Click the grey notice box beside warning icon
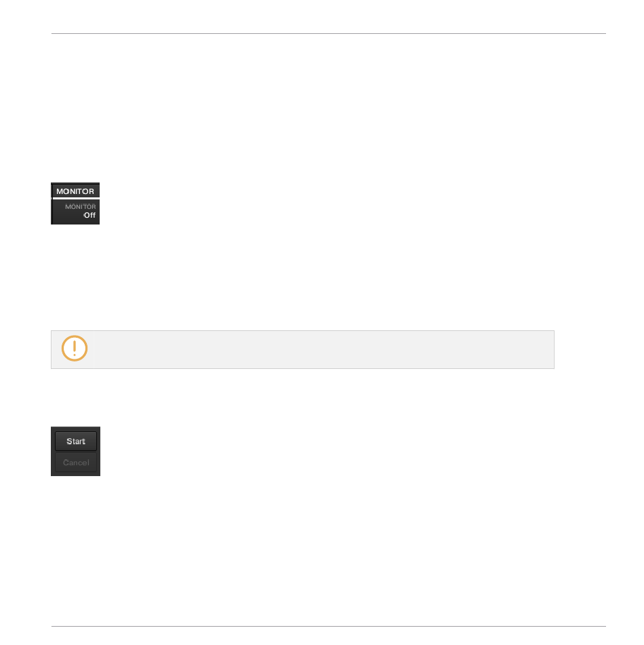644x645 pixels. click(302, 349)
